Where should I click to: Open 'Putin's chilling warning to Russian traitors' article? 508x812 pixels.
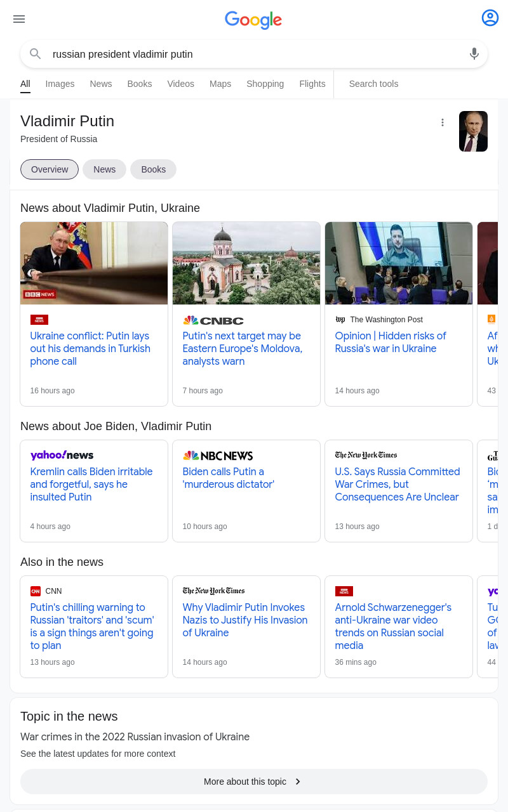coord(92,627)
